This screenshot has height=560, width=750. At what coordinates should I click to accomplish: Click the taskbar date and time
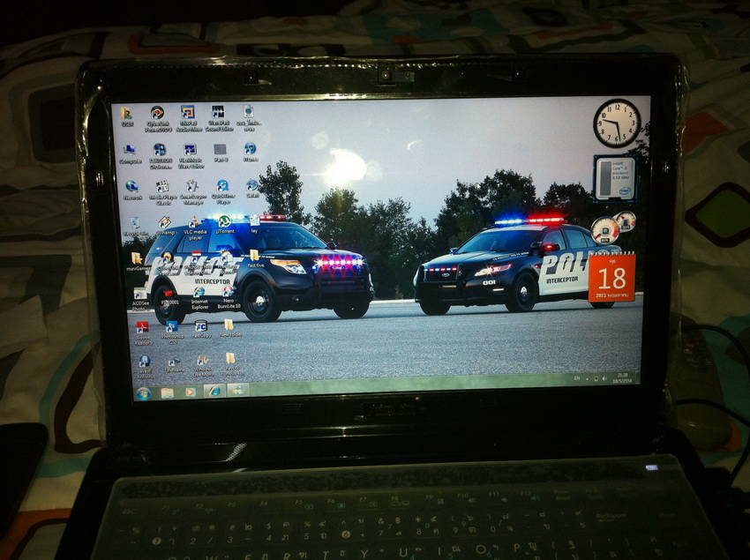[622, 378]
